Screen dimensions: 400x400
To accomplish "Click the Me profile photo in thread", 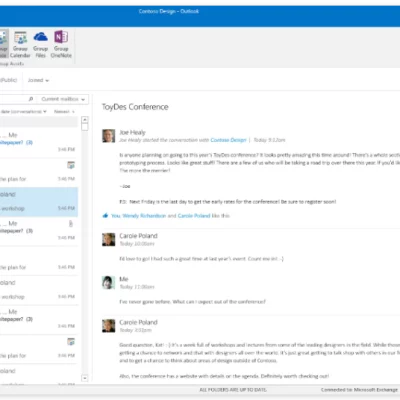I will pyautogui.click(x=108, y=283).
